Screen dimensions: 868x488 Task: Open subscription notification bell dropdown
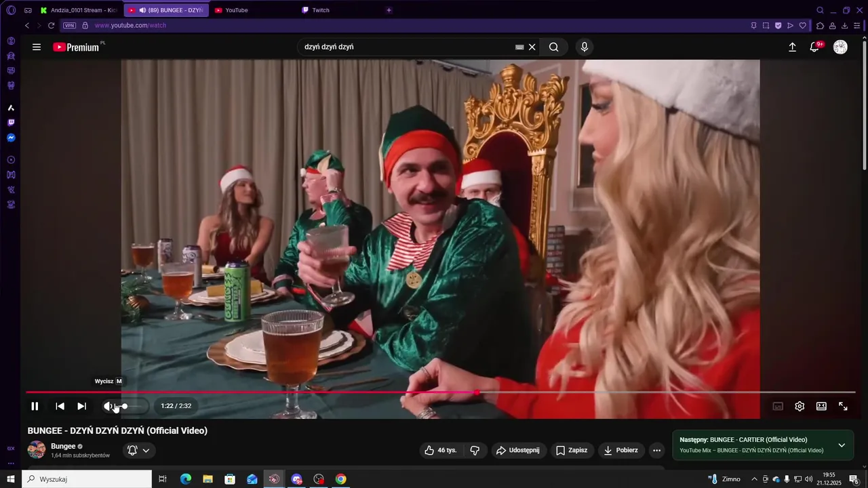click(x=138, y=450)
